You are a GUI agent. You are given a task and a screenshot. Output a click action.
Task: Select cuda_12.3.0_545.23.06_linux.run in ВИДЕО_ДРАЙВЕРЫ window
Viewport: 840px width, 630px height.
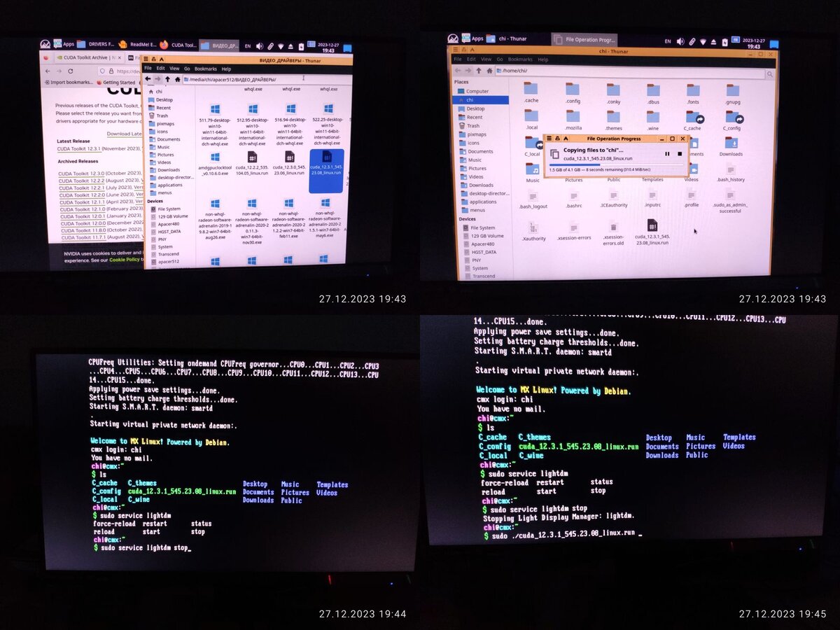coord(289,164)
